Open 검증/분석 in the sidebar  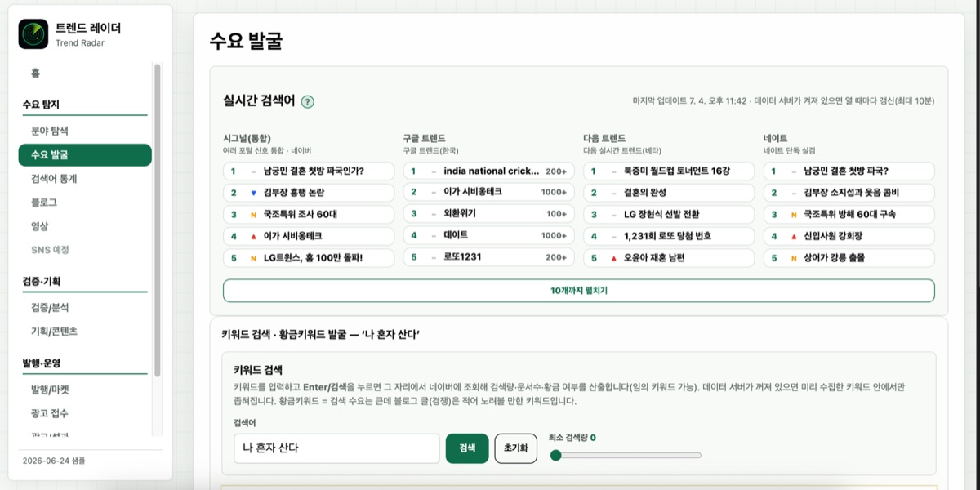(50, 308)
